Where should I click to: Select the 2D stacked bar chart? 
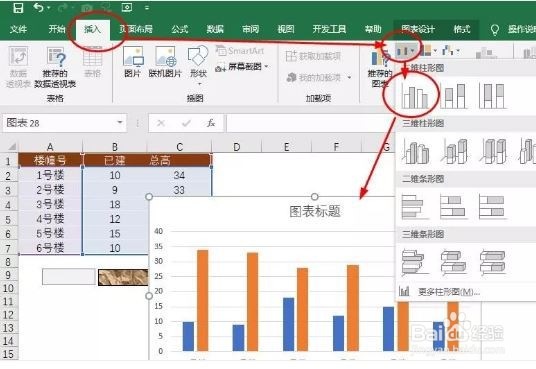click(453, 207)
